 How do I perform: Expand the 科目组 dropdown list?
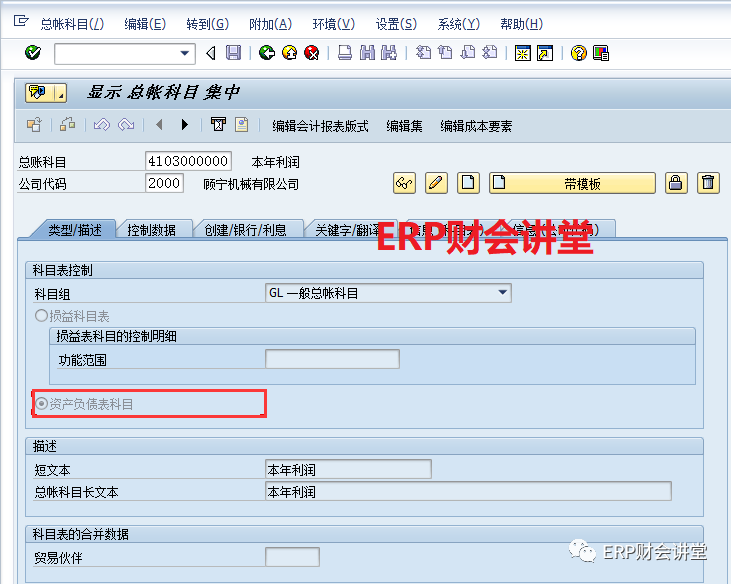pos(502,293)
